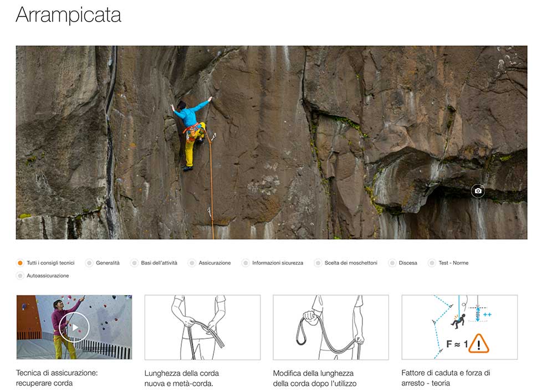Open Lunghezza della corda nuova e metà-corda link
The width and height of the screenshot is (547, 392).
click(182, 378)
